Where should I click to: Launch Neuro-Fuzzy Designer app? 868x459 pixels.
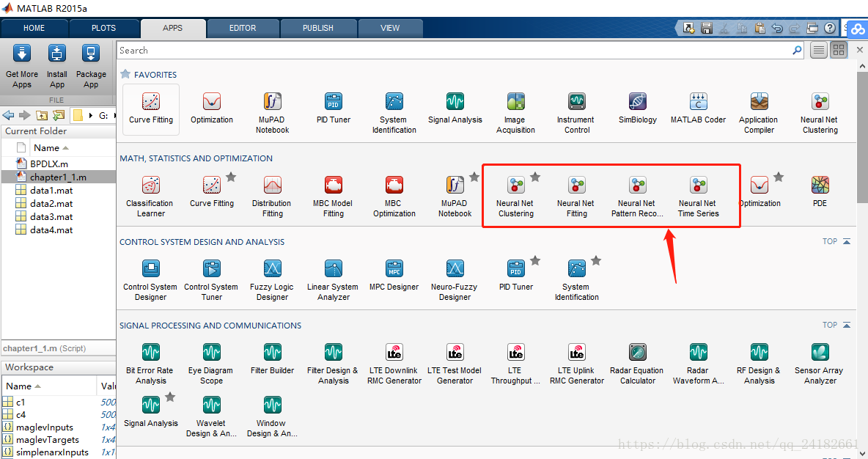(x=455, y=281)
